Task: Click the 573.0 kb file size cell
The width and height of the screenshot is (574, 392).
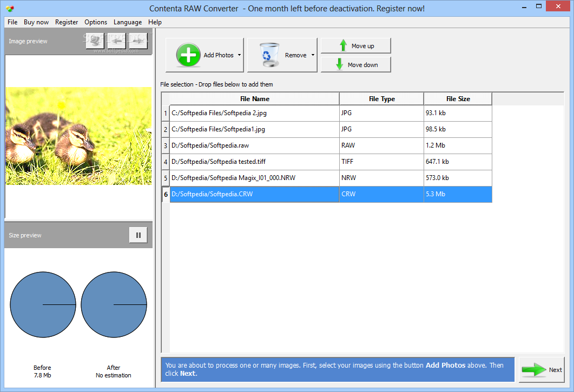Action: [458, 178]
